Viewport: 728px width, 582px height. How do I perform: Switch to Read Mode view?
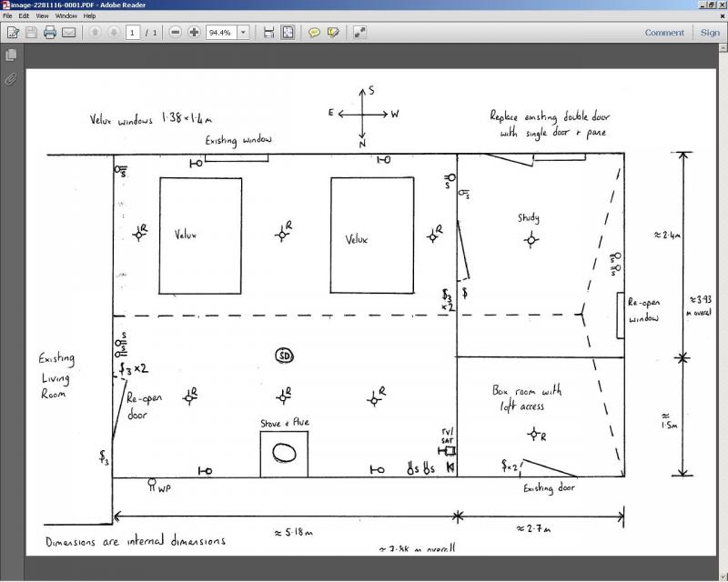coord(360,33)
